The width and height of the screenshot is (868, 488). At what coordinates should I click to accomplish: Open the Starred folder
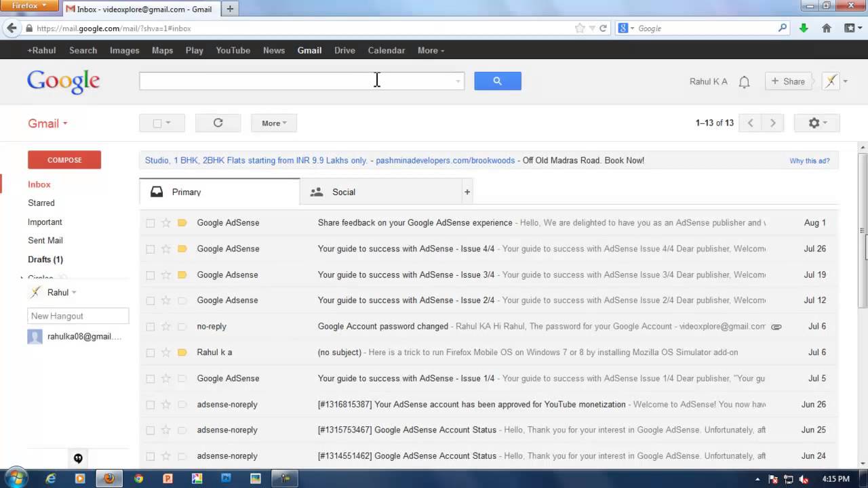(x=41, y=203)
